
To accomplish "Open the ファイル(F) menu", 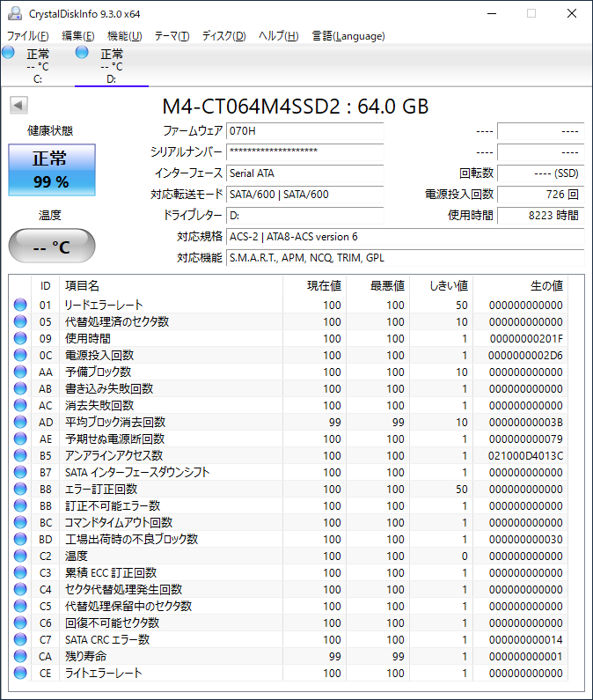I will pos(28,36).
